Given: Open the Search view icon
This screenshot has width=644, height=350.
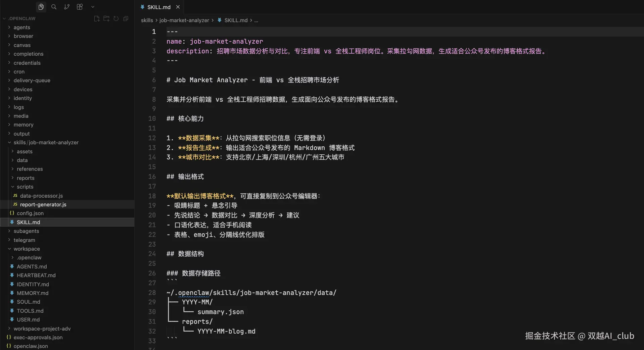Looking at the screenshot, I should click(54, 7).
